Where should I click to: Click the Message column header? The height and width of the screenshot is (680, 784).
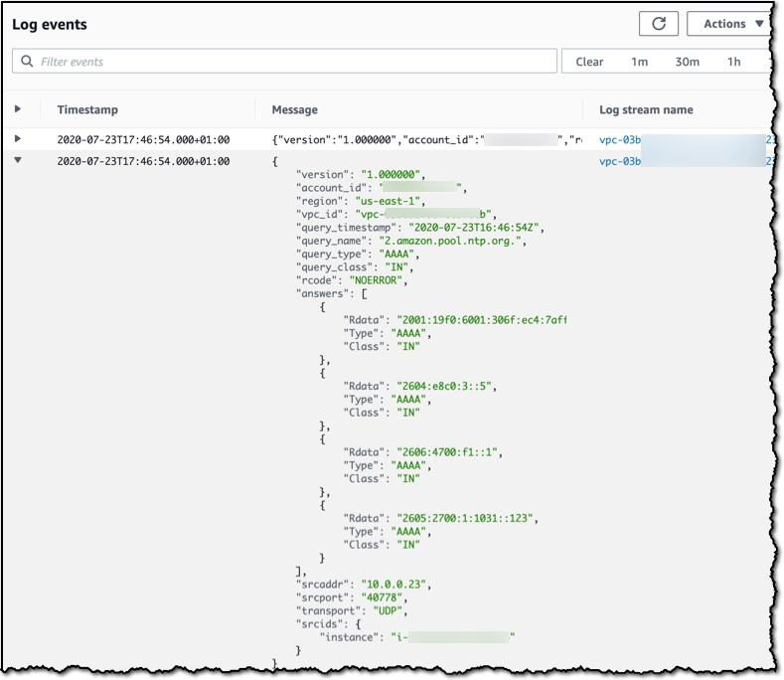click(x=294, y=109)
